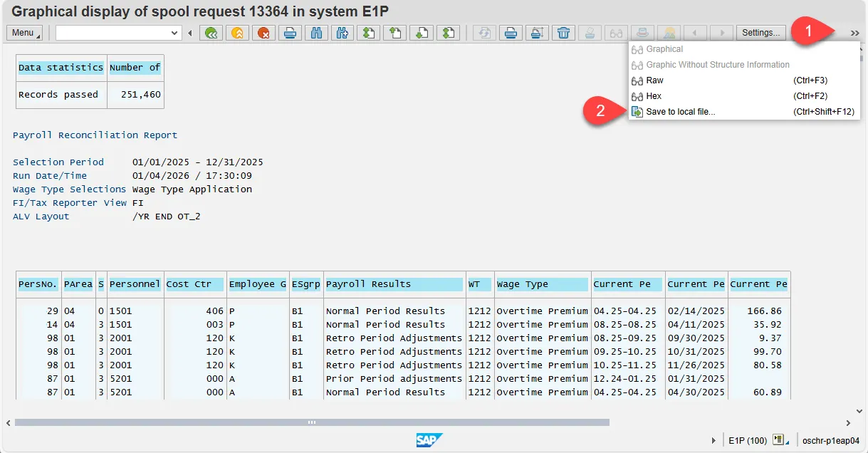The width and height of the screenshot is (868, 453).
Task: Click the 11/26/2025 date cell
Action: [x=696, y=365]
